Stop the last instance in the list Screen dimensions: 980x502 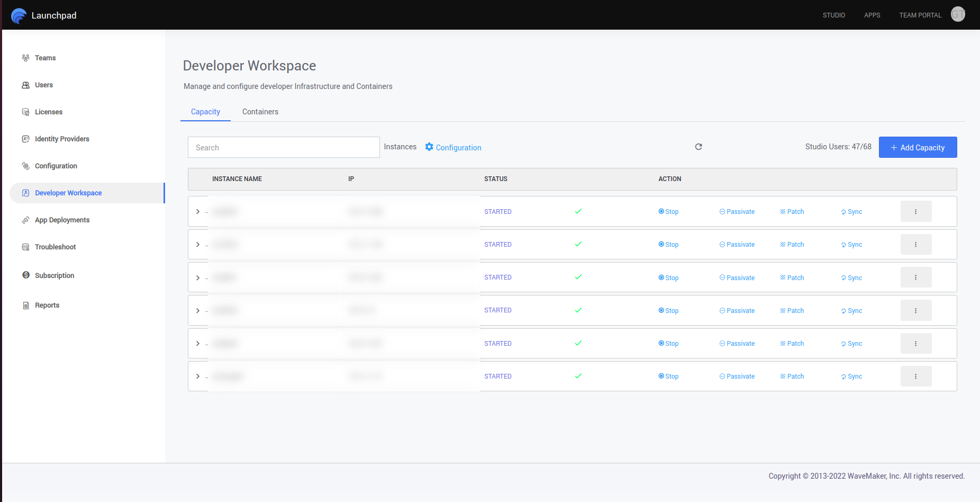click(x=668, y=376)
